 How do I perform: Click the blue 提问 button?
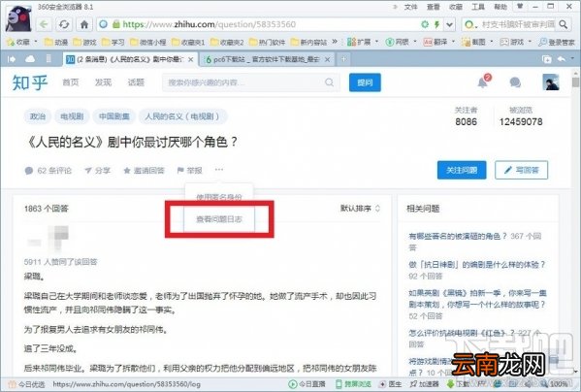tap(365, 82)
